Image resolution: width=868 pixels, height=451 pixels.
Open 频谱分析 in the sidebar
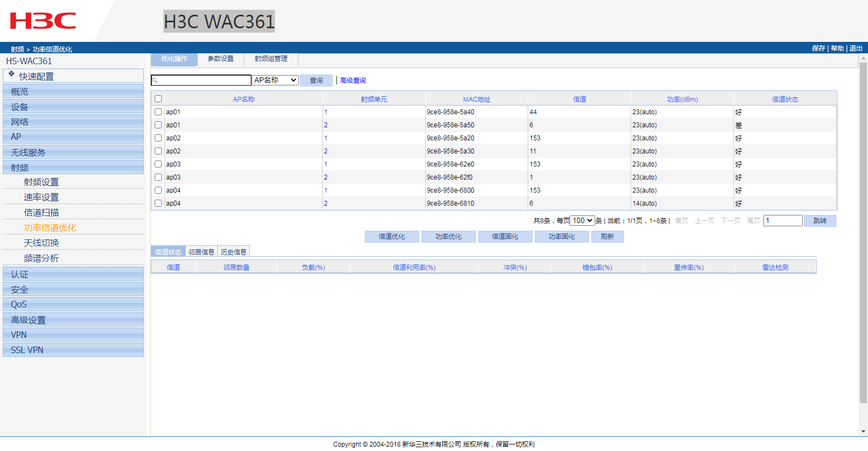tap(41, 258)
